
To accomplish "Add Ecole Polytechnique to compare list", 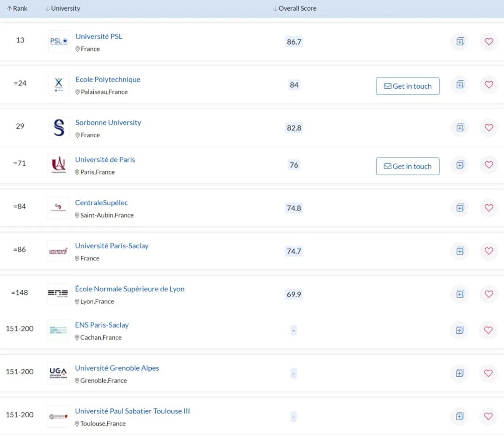I will pos(460,84).
